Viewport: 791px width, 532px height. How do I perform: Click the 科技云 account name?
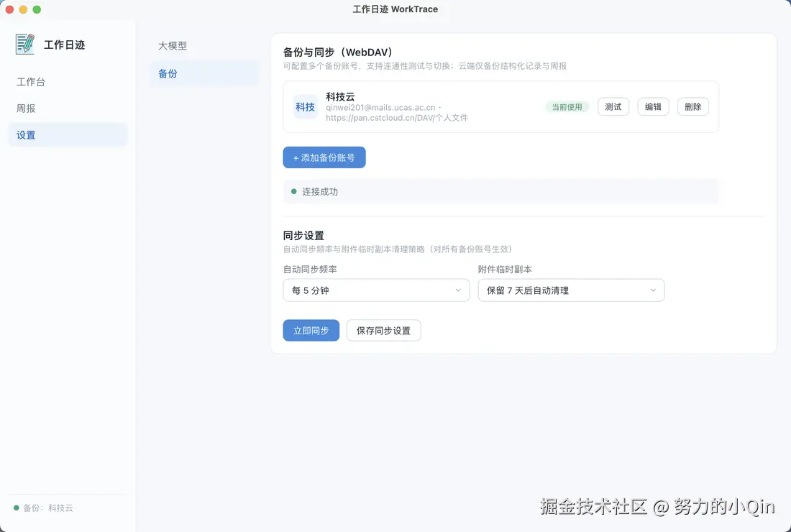(340, 96)
